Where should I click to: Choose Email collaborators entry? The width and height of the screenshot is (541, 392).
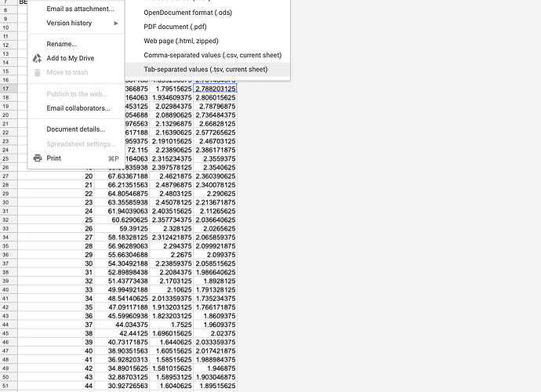tap(78, 108)
